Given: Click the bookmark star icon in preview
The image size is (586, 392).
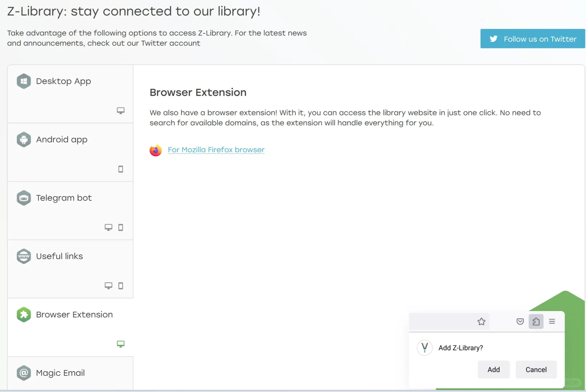Looking at the screenshot, I should (x=481, y=322).
